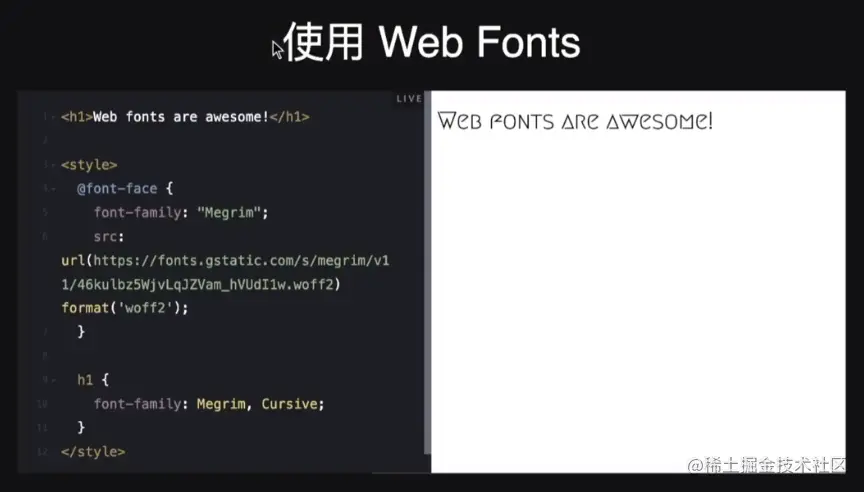Click the closing brace of the @font-face block
Screen dimensions: 864x492
(x=81, y=331)
